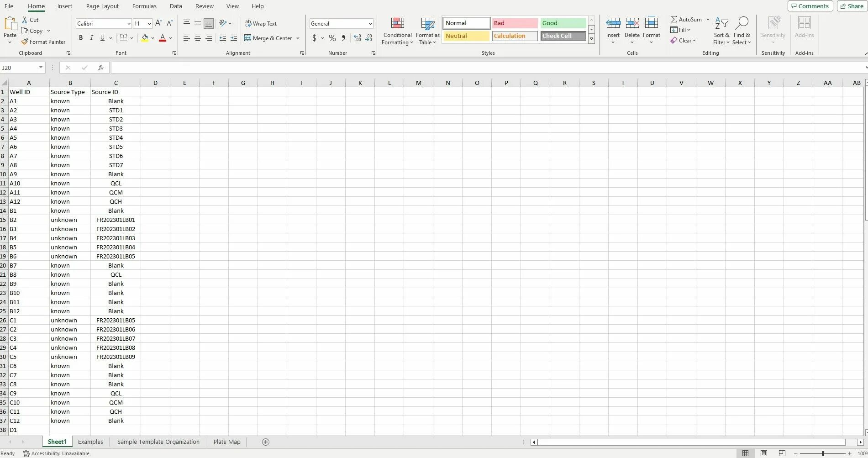This screenshot has height=458, width=868.
Task: Toggle top align in alignment group
Action: click(187, 23)
